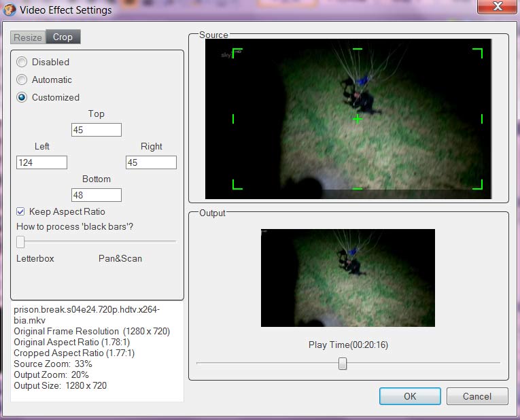Click the Cropped Aspect Ratio (1.77:1) text
The image size is (520, 420).
coord(74,353)
